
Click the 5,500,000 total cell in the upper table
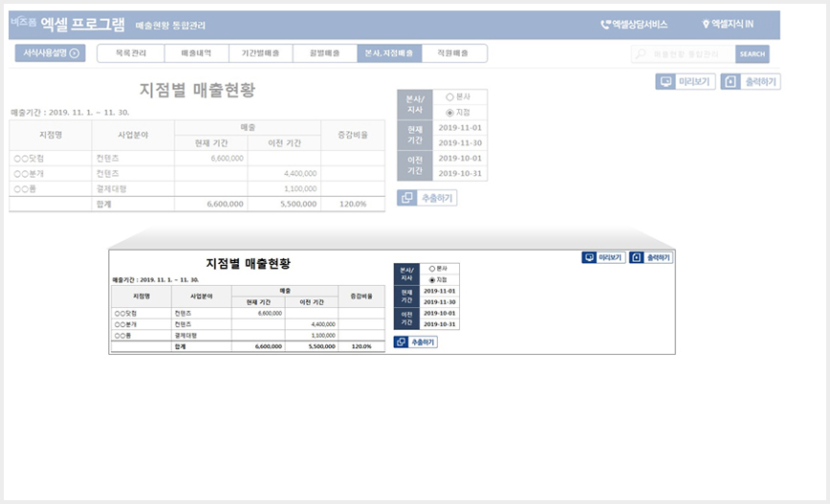point(284,204)
